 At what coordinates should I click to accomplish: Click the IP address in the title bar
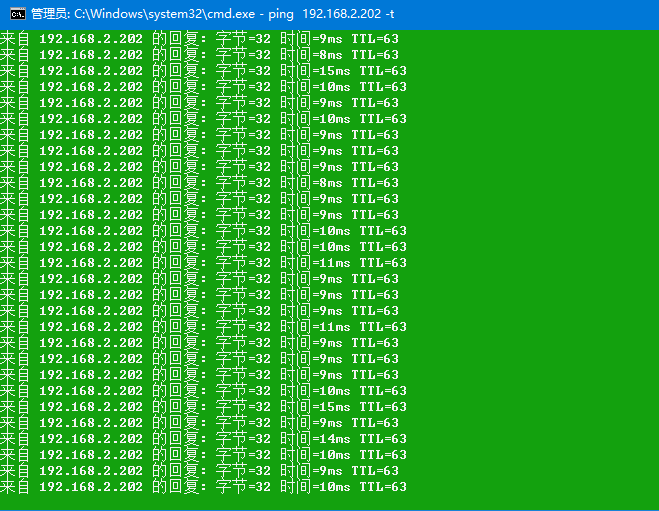(339, 14)
